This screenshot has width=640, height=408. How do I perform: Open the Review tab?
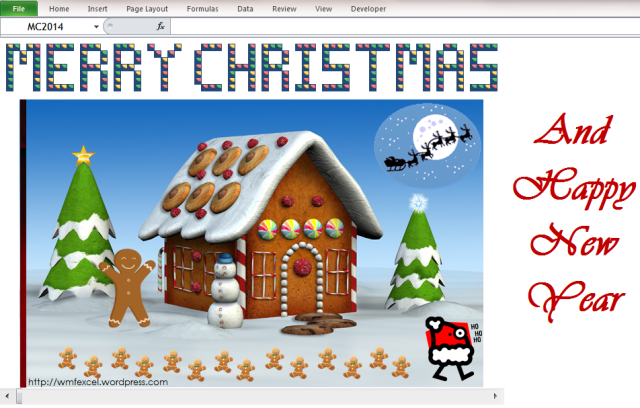coord(284,9)
